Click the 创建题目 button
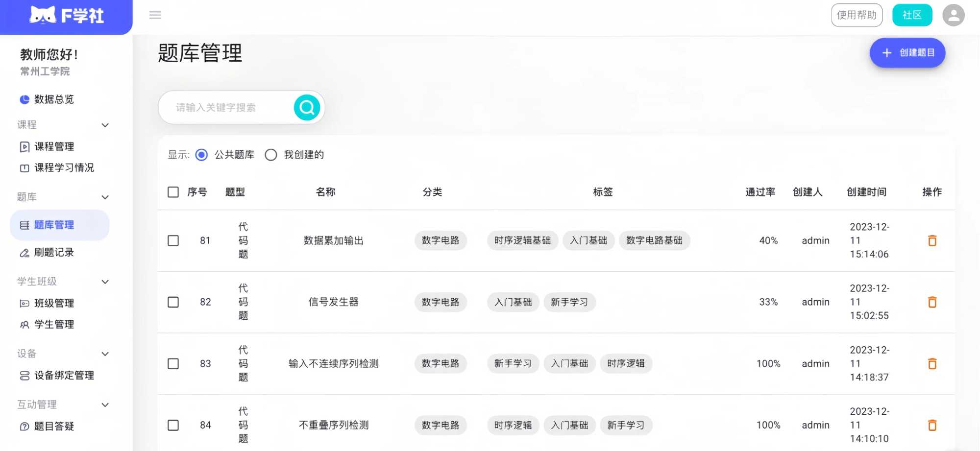Screen dimensions: 980x451 tap(907, 53)
